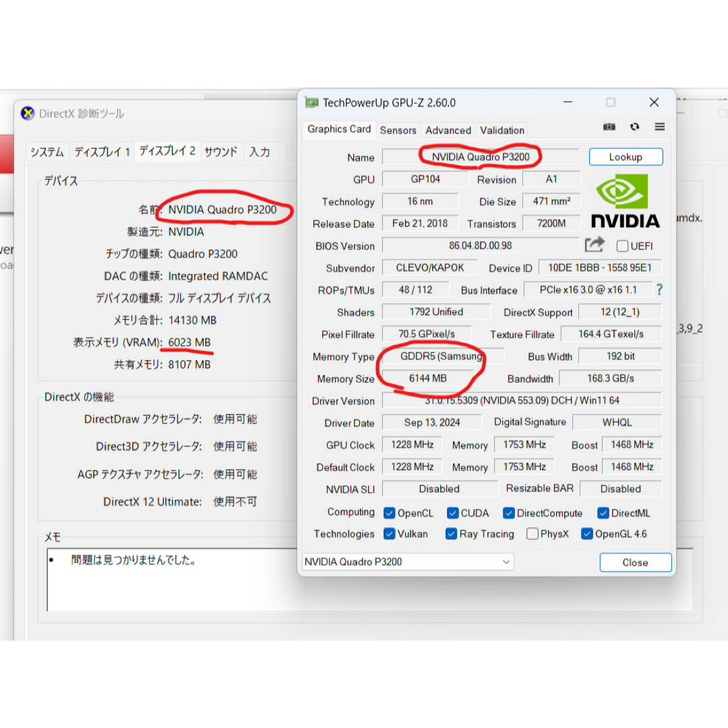Screen dimensions: 728x728
Task: Click the Driver Version value field
Action: pyautogui.click(x=522, y=400)
